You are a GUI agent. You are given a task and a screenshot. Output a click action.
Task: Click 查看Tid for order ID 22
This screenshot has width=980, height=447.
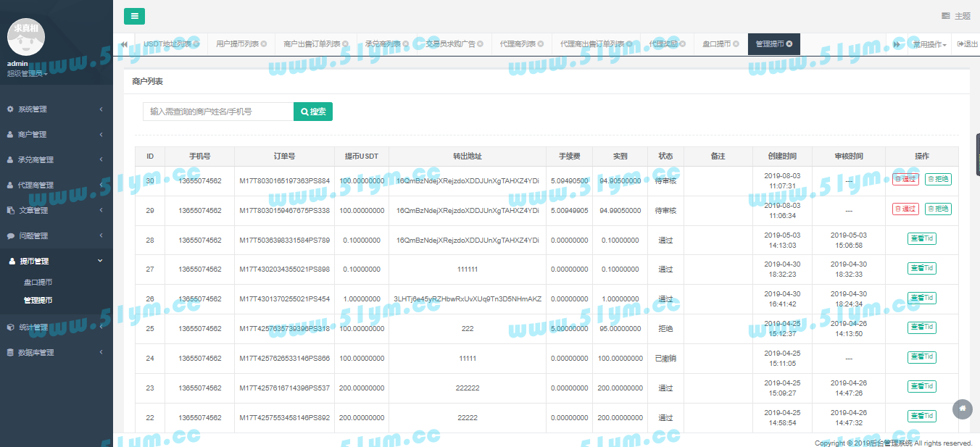click(922, 417)
